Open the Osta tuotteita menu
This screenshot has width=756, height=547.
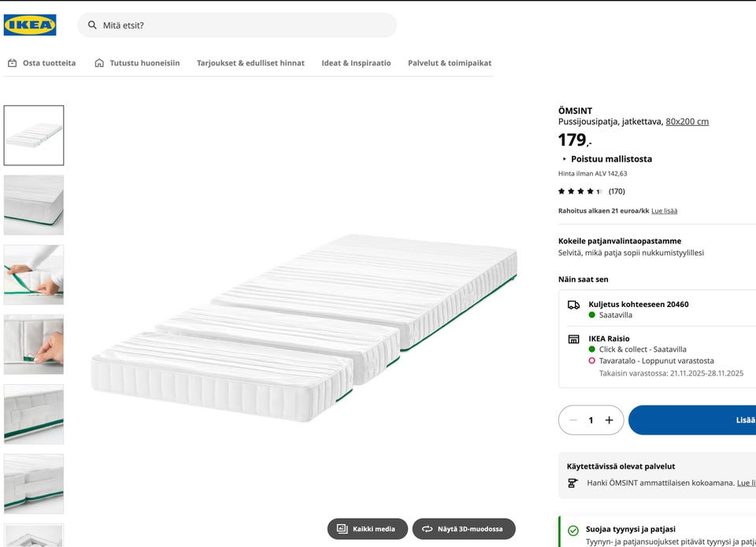click(42, 63)
